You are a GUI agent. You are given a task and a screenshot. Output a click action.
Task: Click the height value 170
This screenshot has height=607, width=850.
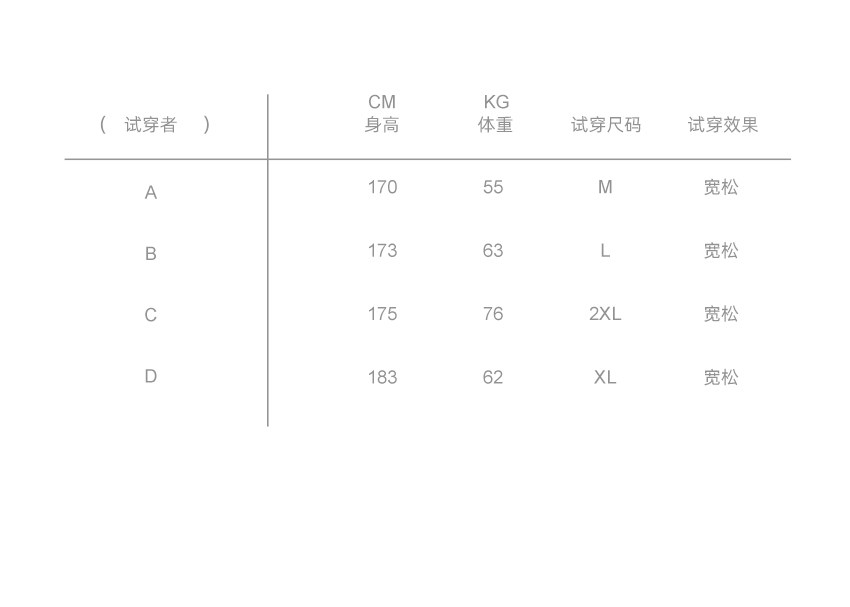click(382, 187)
